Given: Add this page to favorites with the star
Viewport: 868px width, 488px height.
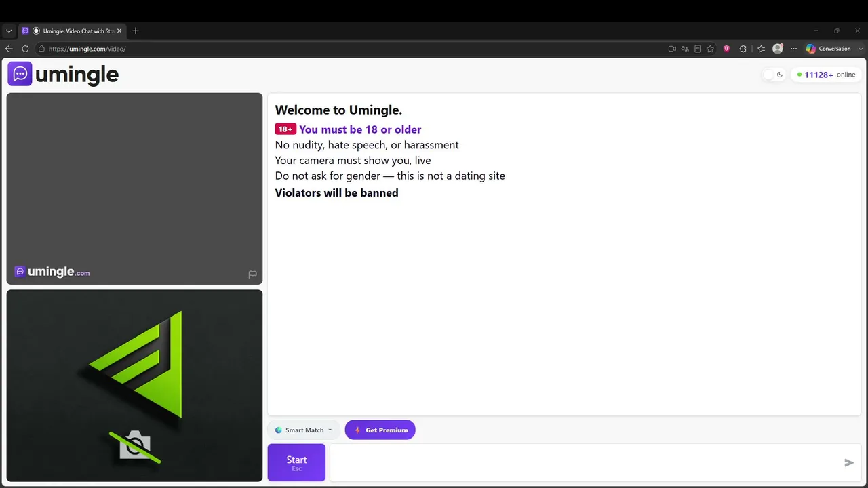Looking at the screenshot, I should coord(710,49).
